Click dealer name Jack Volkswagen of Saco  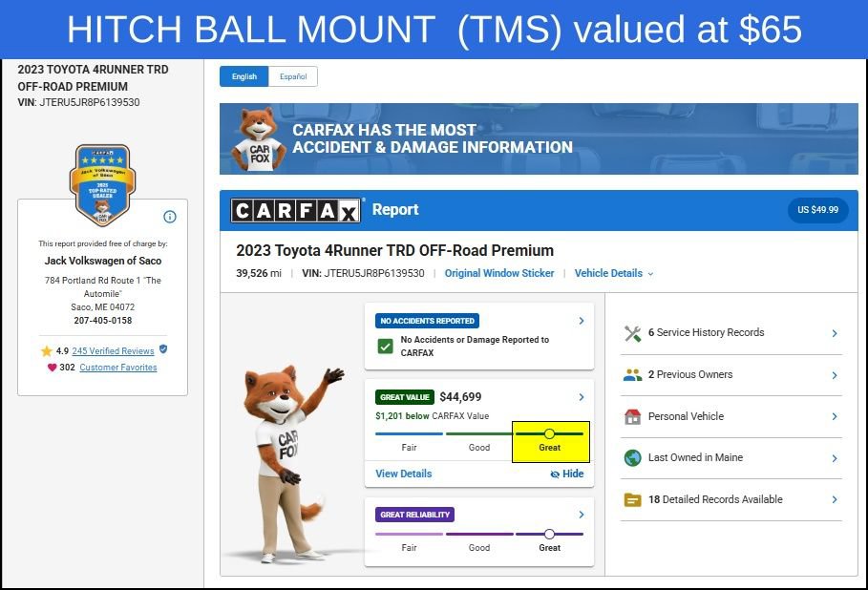pyautogui.click(x=103, y=261)
